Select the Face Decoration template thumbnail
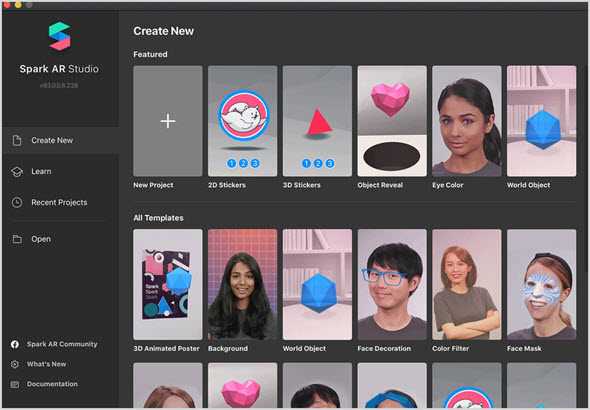The height and width of the screenshot is (410, 590). (392, 285)
